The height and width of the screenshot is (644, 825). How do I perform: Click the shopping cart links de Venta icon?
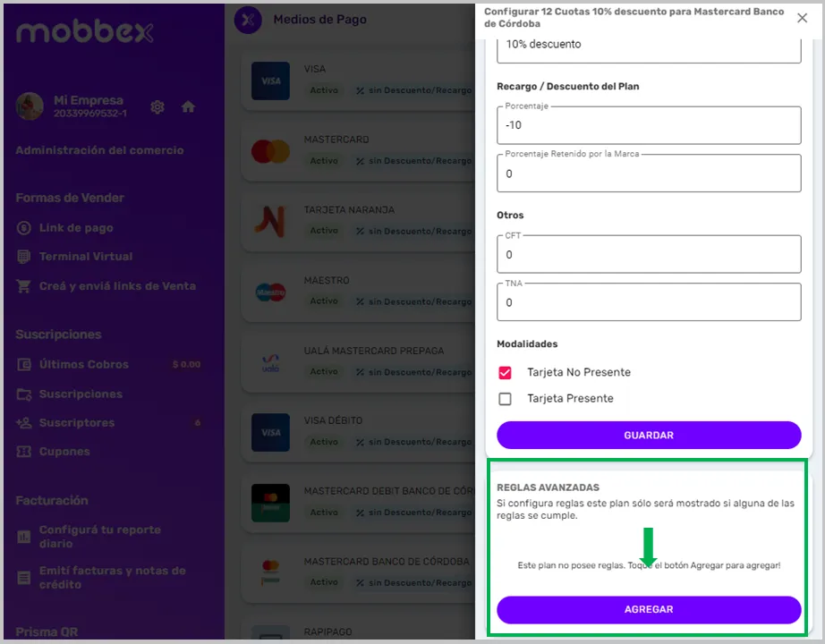click(x=23, y=286)
